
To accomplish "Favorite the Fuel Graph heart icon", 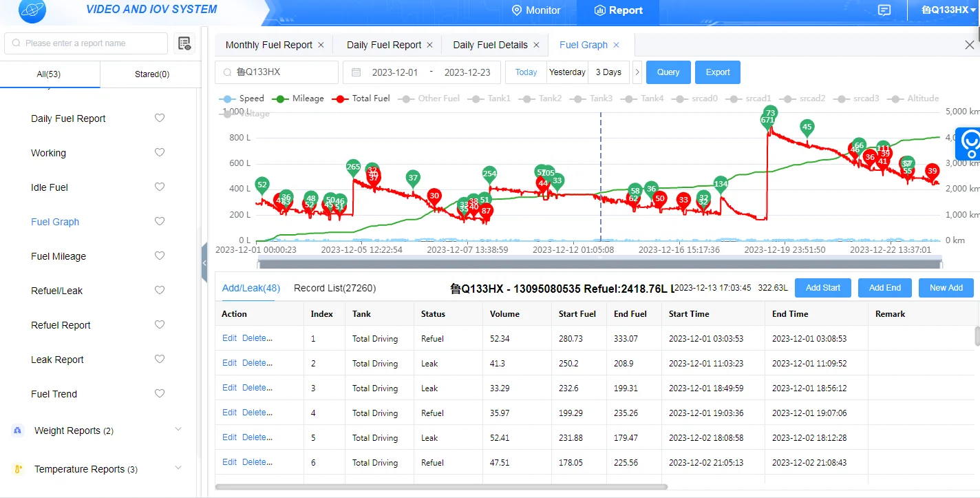I will (x=160, y=222).
